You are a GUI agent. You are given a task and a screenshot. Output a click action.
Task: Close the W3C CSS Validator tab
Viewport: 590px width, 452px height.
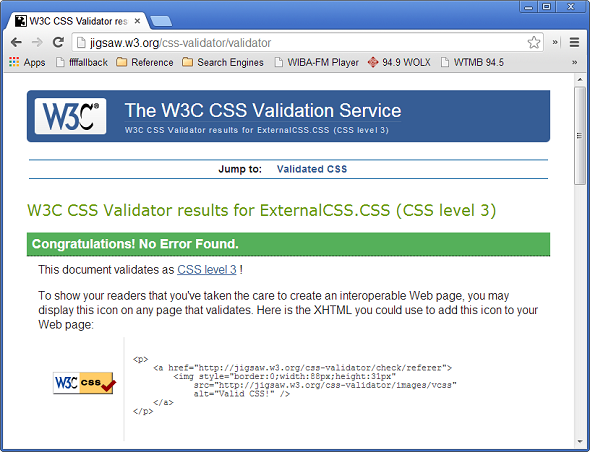coord(137,21)
